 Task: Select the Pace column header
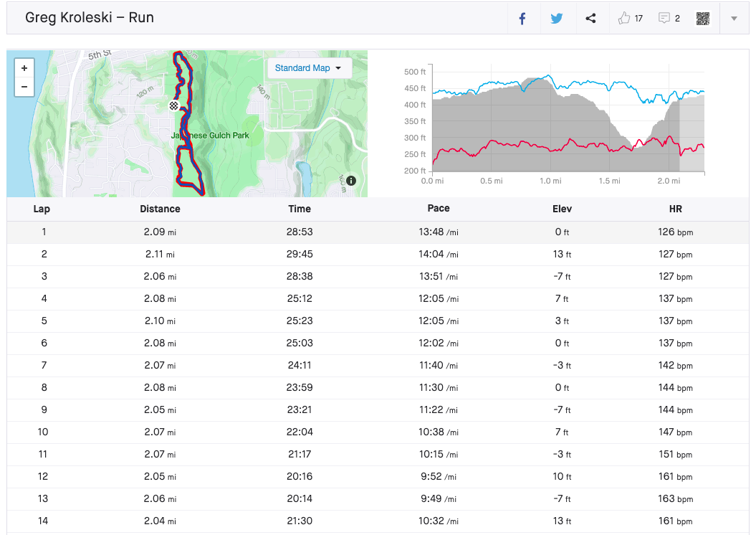[438, 209]
